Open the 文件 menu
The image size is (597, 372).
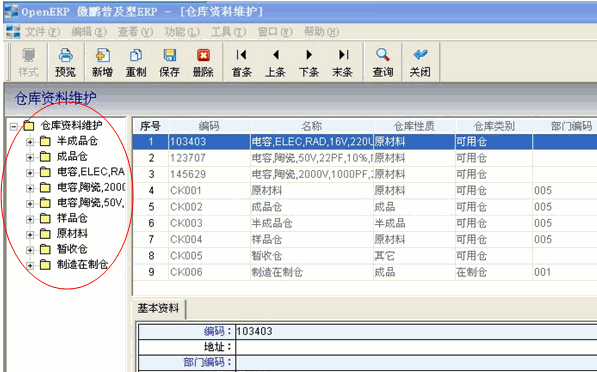click(42, 32)
